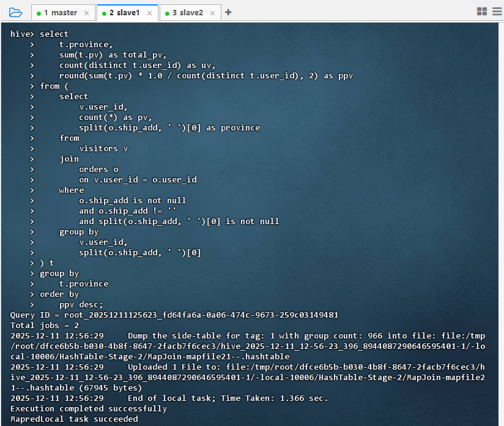Click the 'visitors v' text
Image resolution: width=504 pixels, height=426 pixels.
[103, 149]
